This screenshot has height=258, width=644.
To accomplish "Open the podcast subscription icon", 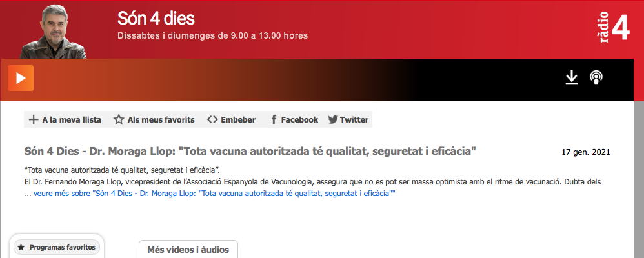I will (x=596, y=77).
